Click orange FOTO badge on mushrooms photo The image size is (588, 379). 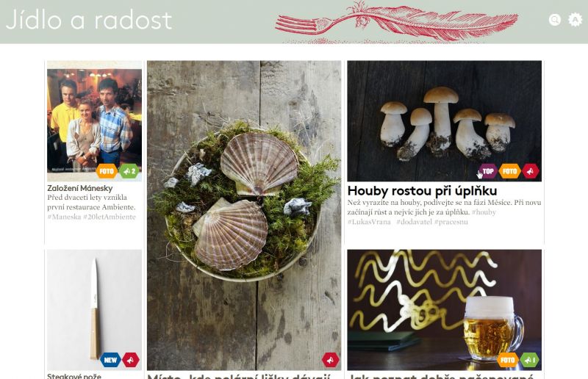(x=509, y=171)
